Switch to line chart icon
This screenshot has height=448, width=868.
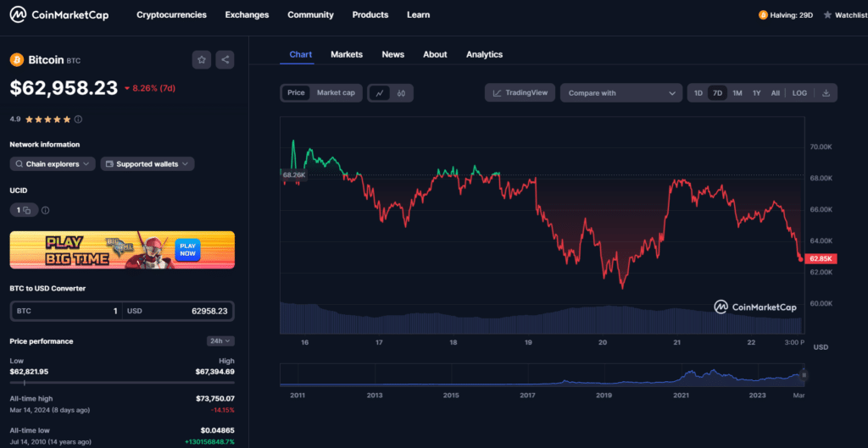380,93
